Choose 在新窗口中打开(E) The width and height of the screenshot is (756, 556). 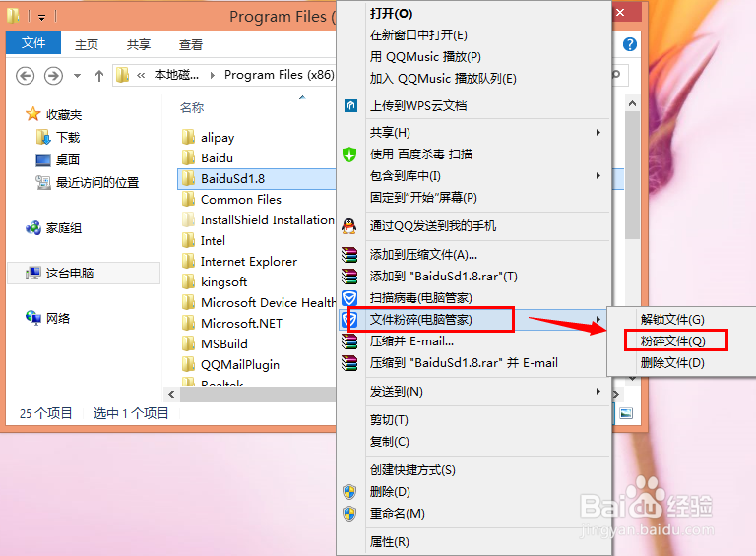tap(418, 35)
